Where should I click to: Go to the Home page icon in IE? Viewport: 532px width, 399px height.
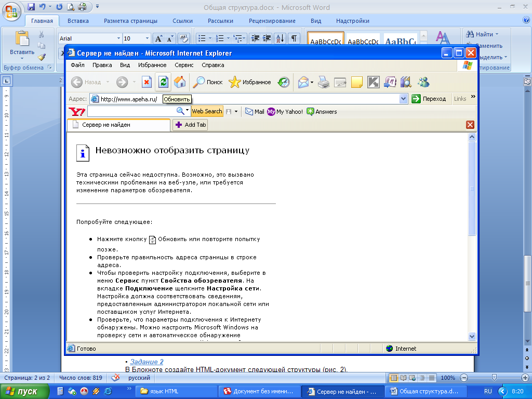[x=180, y=82]
